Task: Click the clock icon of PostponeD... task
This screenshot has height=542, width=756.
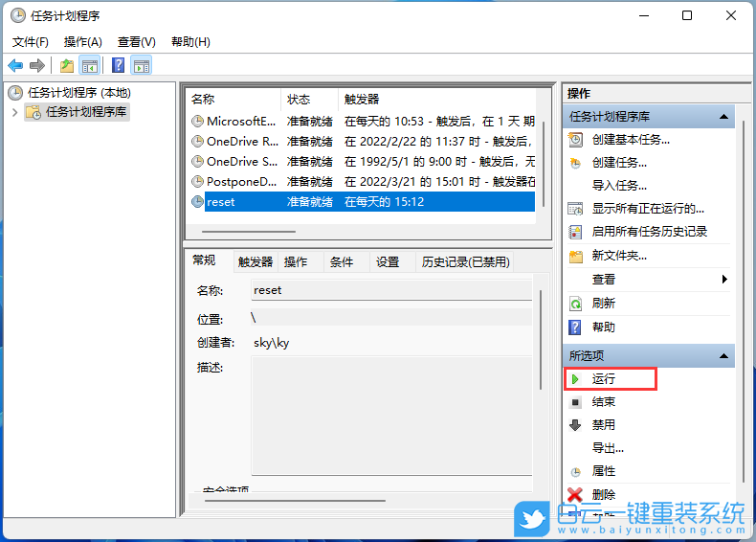Action: point(197,182)
